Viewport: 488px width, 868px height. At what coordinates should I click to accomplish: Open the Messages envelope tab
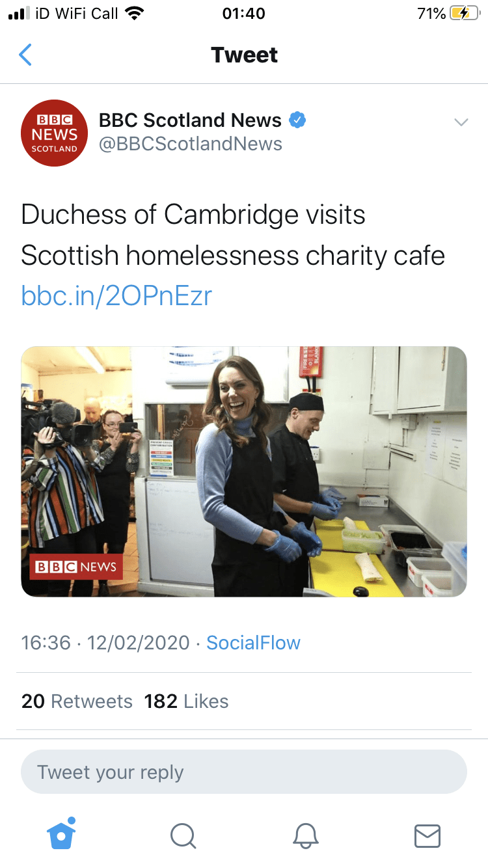click(427, 835)
